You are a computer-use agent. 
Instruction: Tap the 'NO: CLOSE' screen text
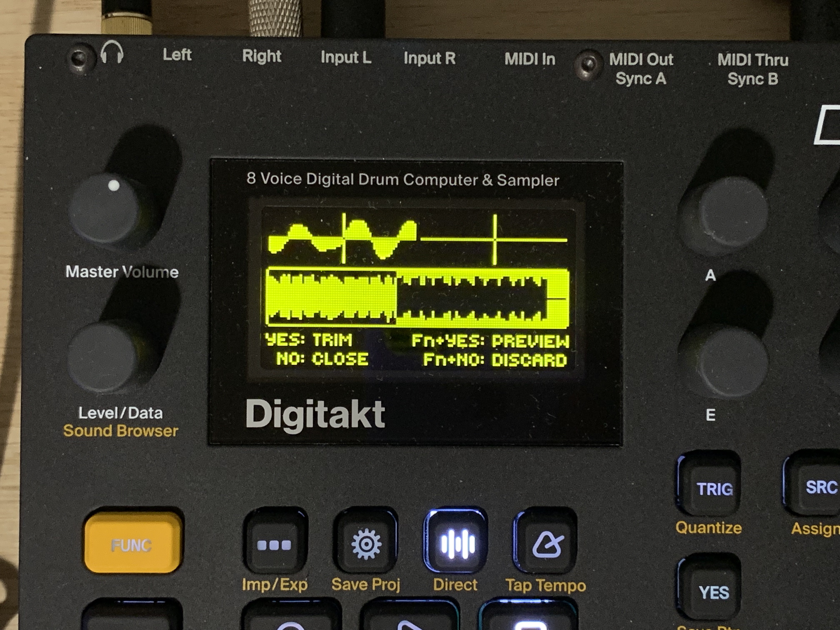(x=322, y=359)
